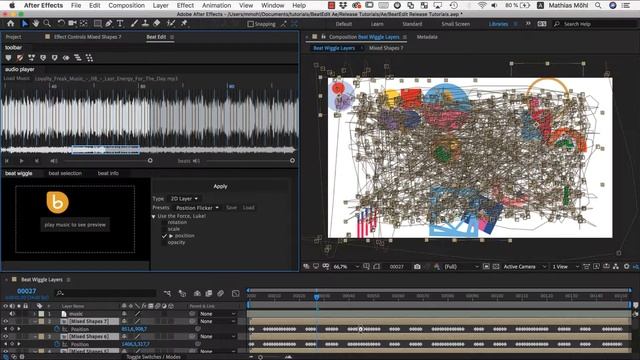The image size is (640, 360).
Task: Select the Zoom magnifier tool
Action: pos(47,24)
